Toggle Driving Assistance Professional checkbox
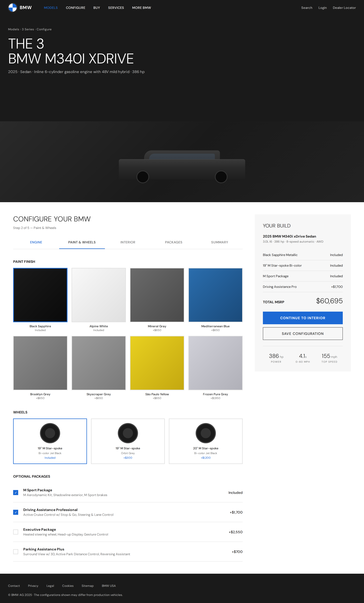This screenshot has width=364, height=603. pos(16,512)
